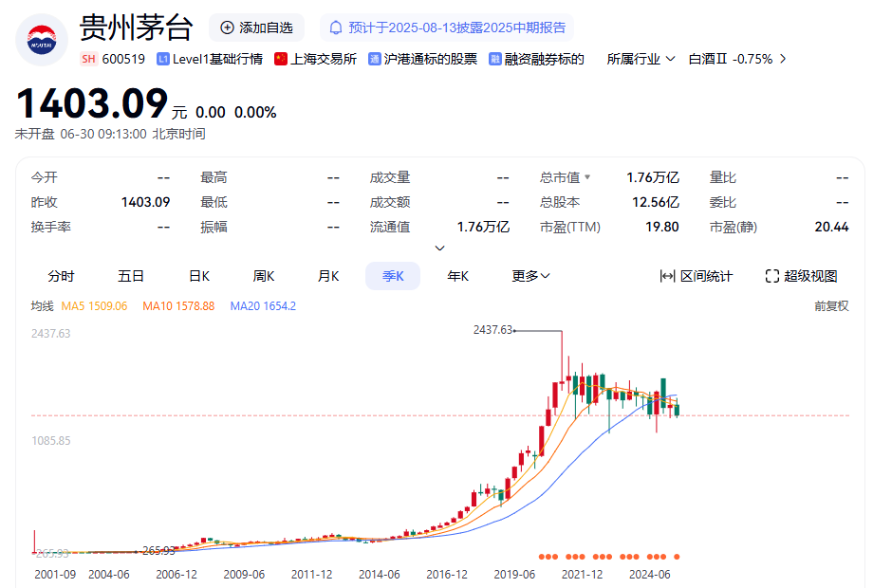
Task: Click the 2021-12 date axis label
Action: pyautogui.click(x=582, y=574)
